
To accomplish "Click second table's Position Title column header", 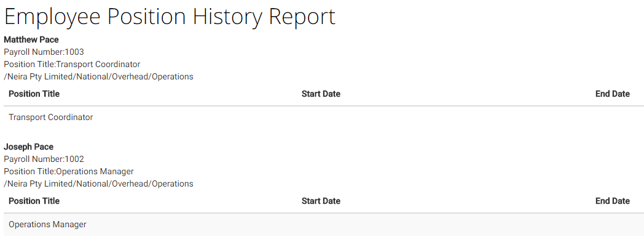I will [34, 201].
